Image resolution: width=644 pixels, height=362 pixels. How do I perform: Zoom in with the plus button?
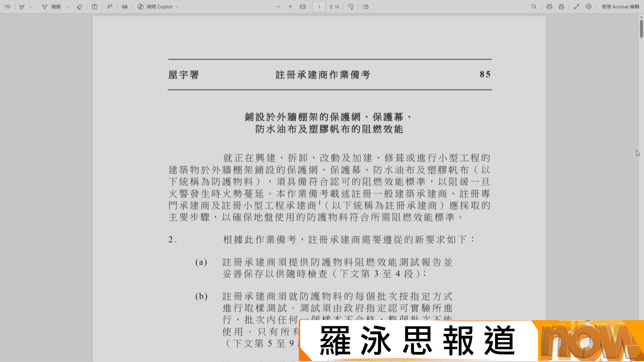click(x=290, y=7)
